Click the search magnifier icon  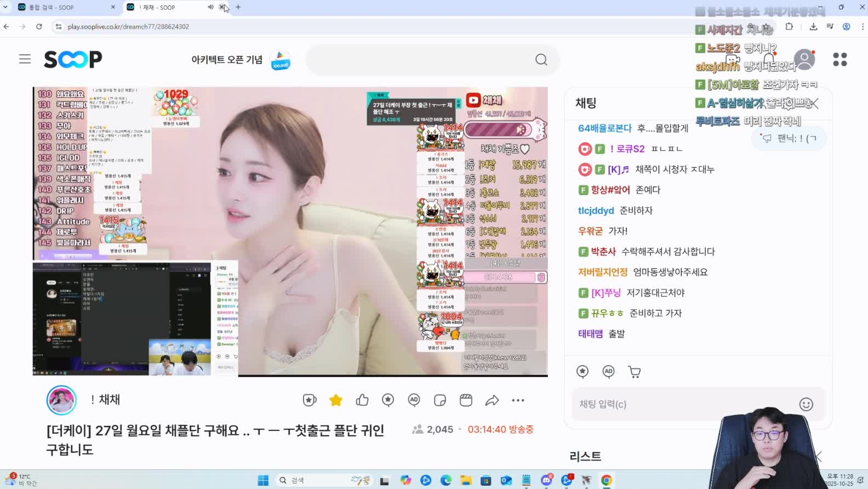(541, 60)
